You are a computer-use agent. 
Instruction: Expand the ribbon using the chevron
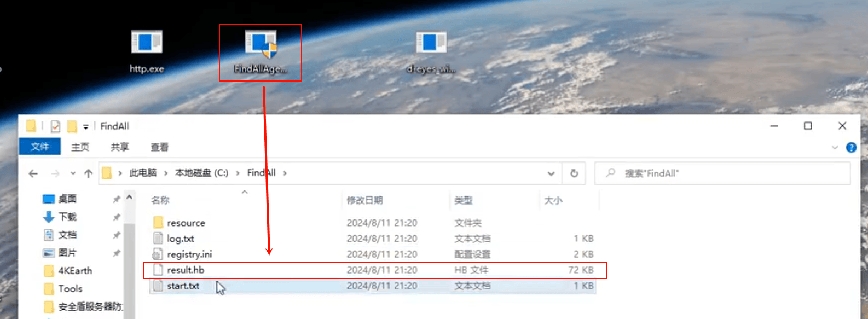pyautogui.click(x=835, y=147)
